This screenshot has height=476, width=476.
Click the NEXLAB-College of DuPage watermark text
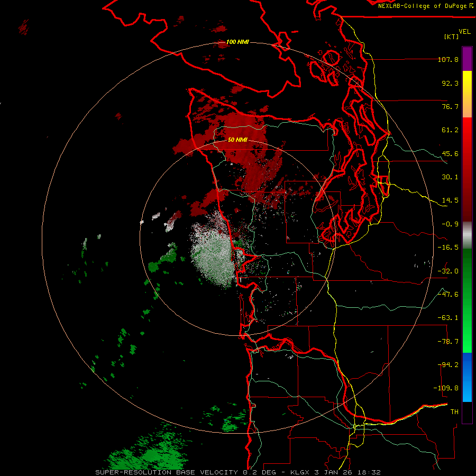422,6
